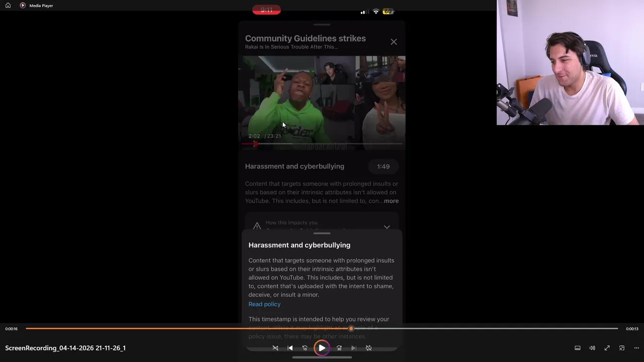The height and width of the screenshot is (362, 644).
Task: Click the remaining time 0:00:13 label
Action: click(x=632, y=329)
